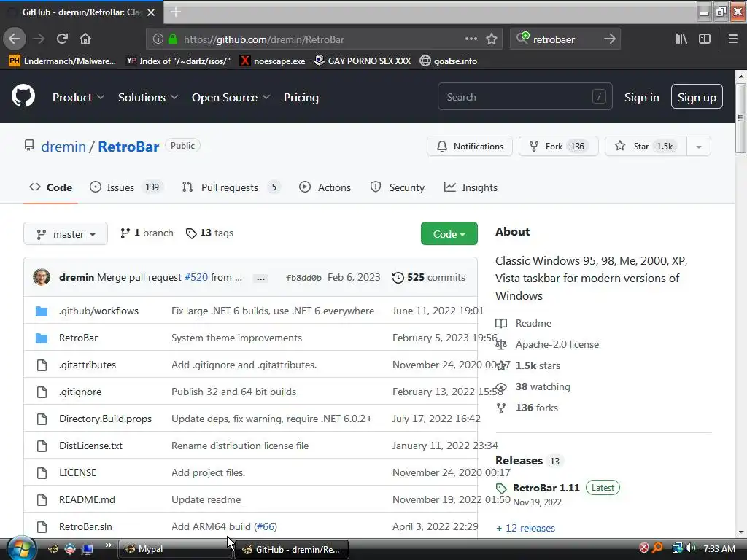Click the orange magnifier tray icon
747x560 pixels.
tap(657, 548)
